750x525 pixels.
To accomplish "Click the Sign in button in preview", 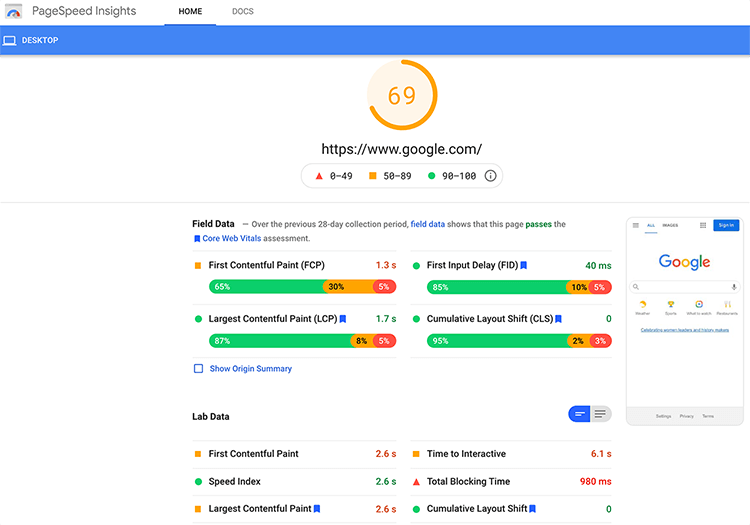I will pyautogui.click(x=726, y=225).
